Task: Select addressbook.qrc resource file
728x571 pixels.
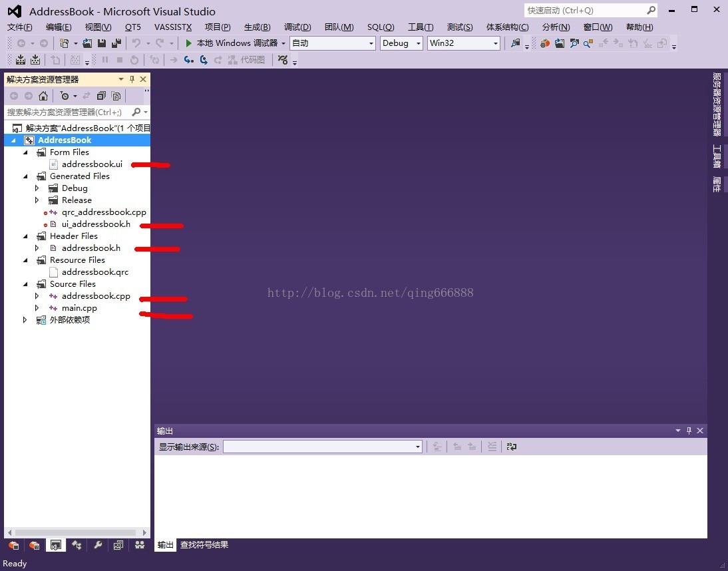Action: tap(95, 272)
